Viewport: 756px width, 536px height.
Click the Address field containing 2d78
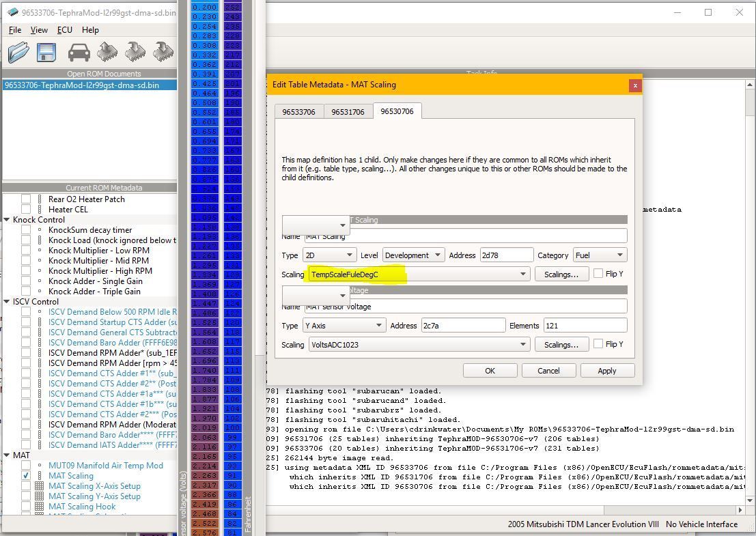tap(506, 255)
